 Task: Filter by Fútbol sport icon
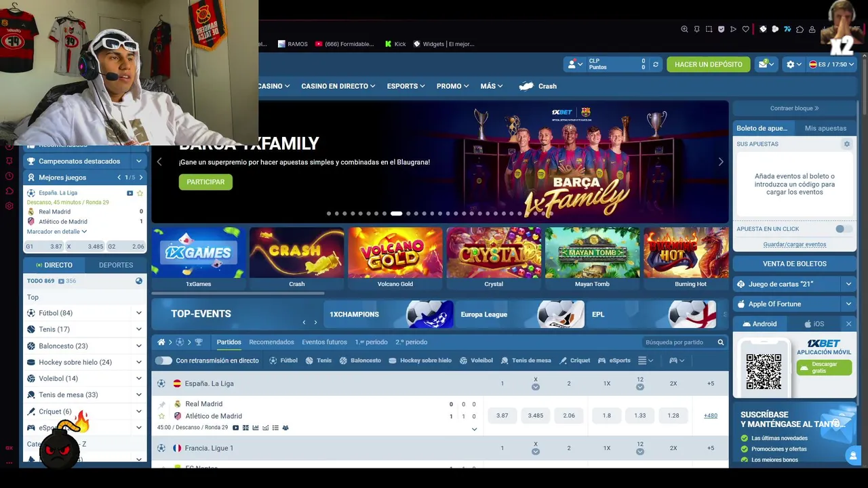283,361
